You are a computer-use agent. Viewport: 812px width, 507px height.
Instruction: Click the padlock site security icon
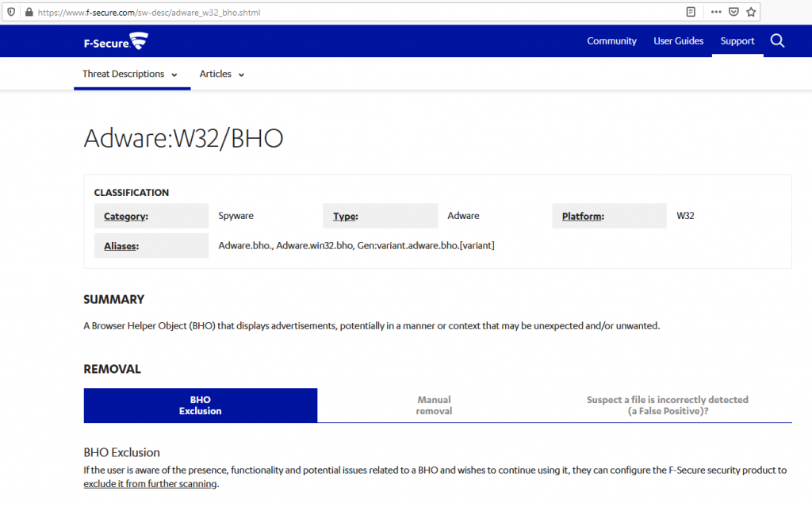[29, 12]
